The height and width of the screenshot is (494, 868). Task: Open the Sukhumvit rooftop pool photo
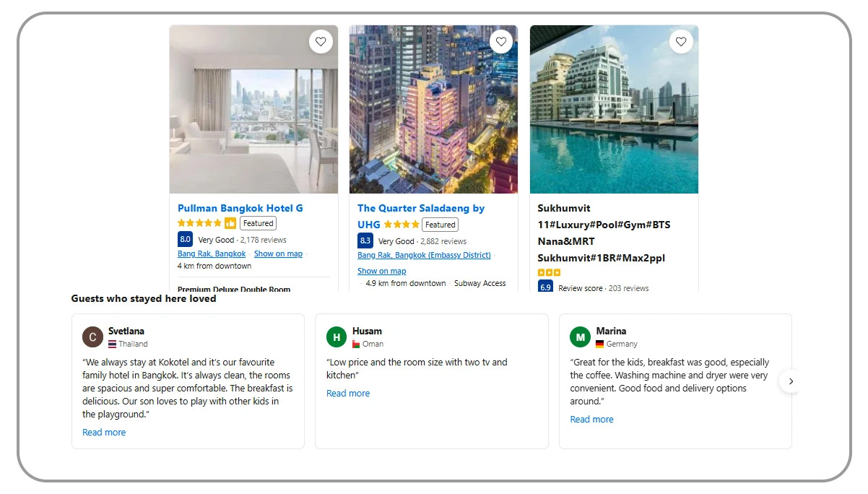614,110
